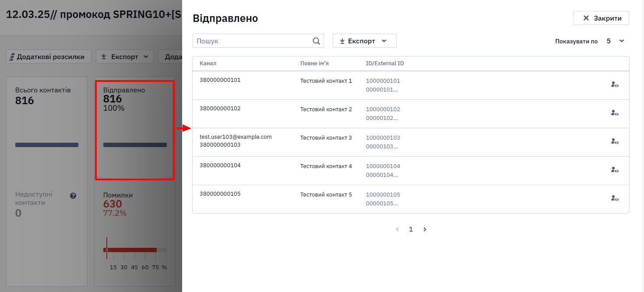This screenshot has height=292, width=644.
Task: Click Повне ім'я column header
Action: coord(314,63)
